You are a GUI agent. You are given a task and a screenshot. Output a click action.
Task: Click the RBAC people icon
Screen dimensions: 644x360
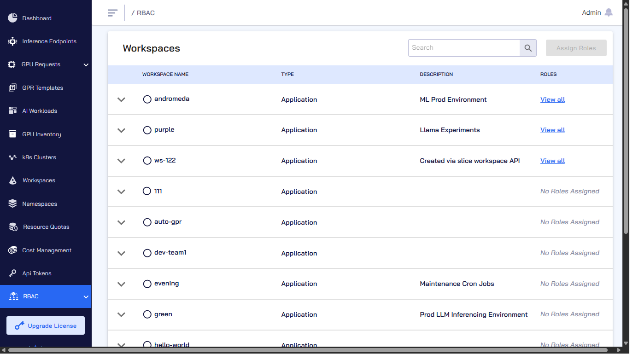(14, 296)
